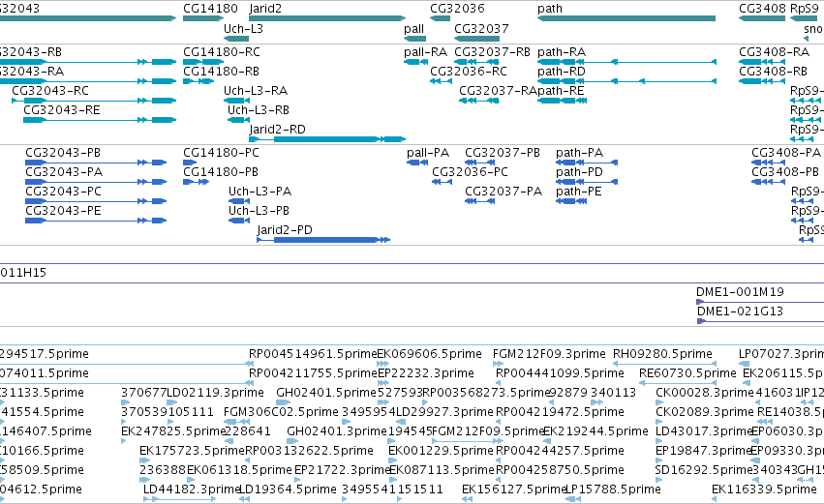Click the pall-PA protein label
This screenshot has width=824, height=504.
tap(428, 153)
